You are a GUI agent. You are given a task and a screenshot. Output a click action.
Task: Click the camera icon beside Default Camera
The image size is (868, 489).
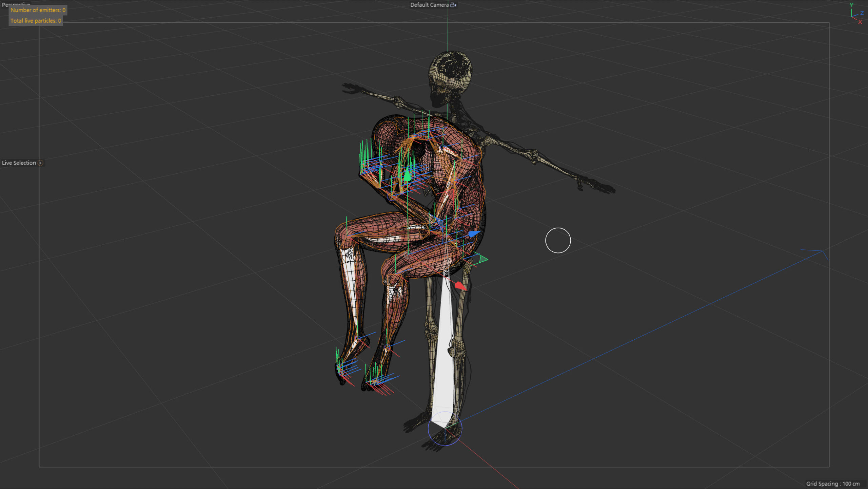click(453, 5)
